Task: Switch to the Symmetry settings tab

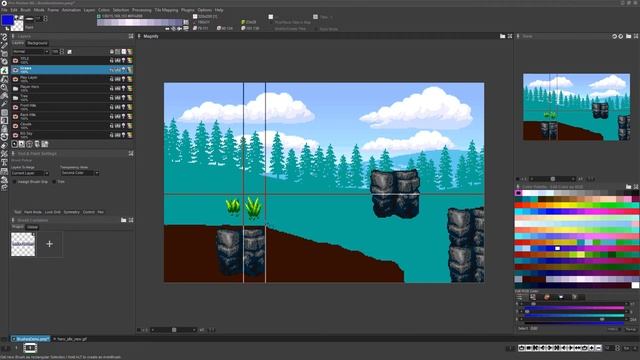Action: (x=71, y=212)
